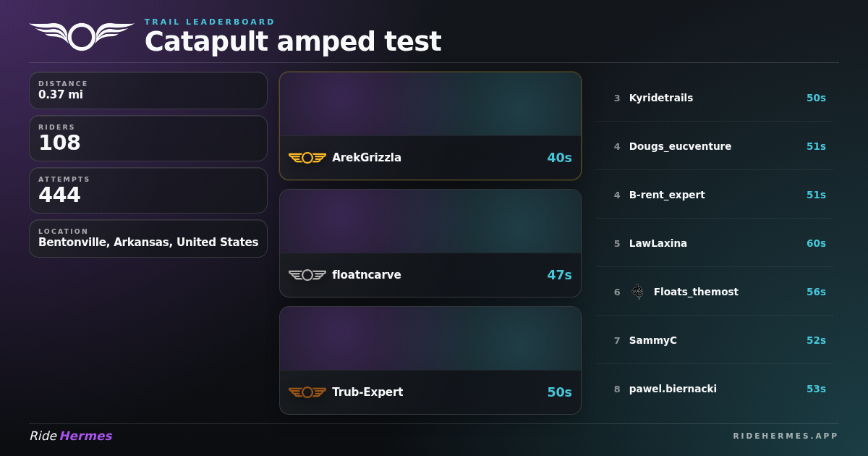Select the Riders 108 stat card
The height and width of the screenshot is (456, 868).
click(148, 138)
